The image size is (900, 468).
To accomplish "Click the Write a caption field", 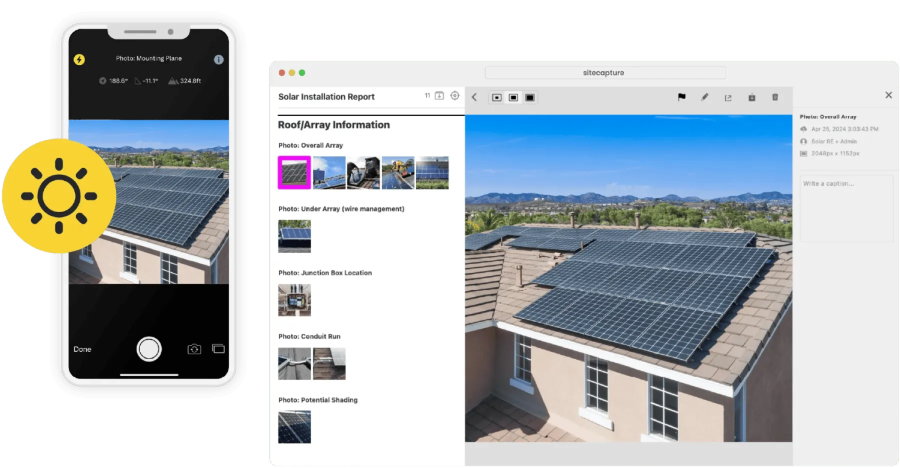I will pyautogui.click(x=847, y=208).
